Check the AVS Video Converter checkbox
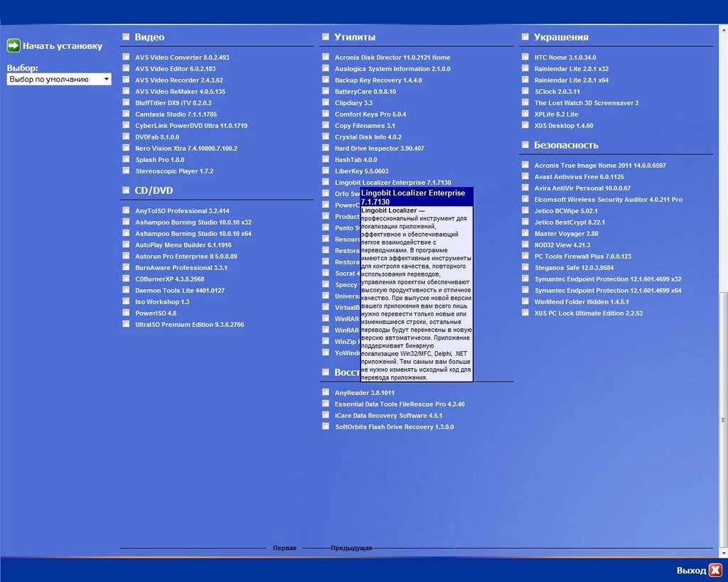The image size is (728, 582). click(126, 58)
